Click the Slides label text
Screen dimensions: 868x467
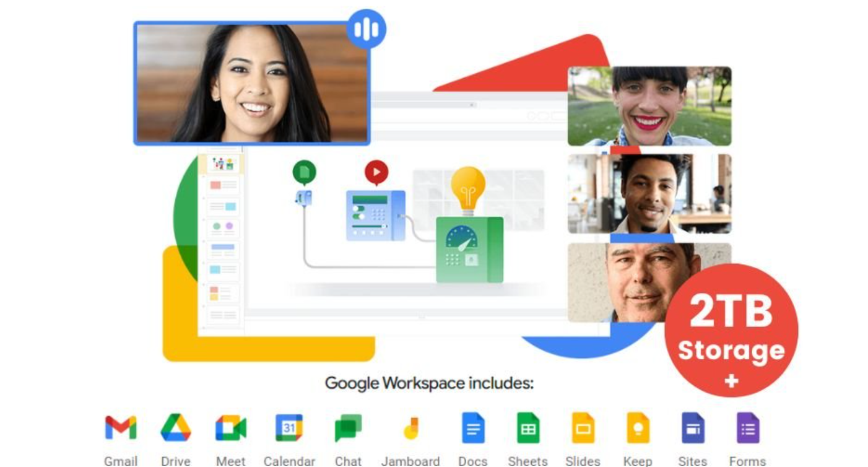pyautogui.click(x=583, y=461)
